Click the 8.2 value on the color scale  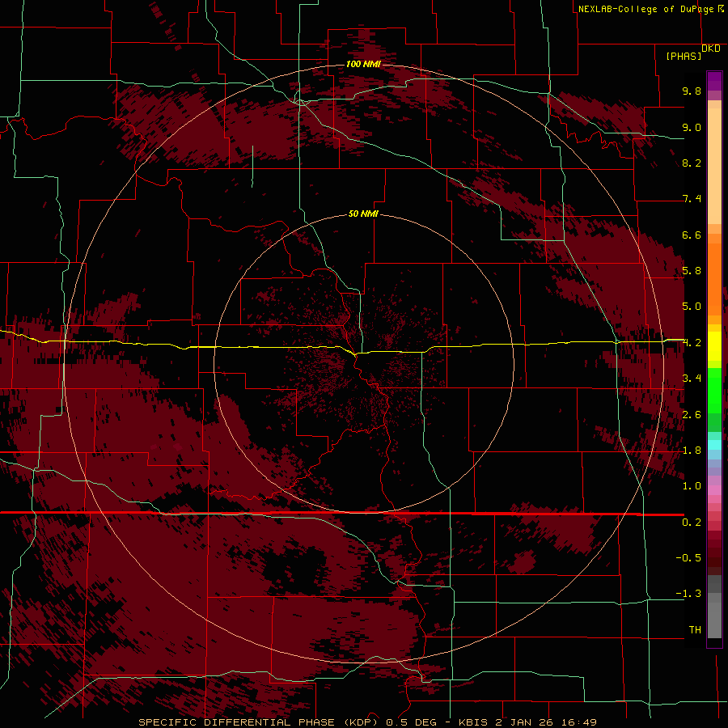692,163
